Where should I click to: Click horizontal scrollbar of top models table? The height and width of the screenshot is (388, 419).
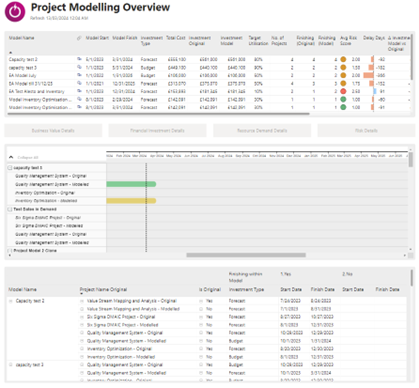coord(158,114)
